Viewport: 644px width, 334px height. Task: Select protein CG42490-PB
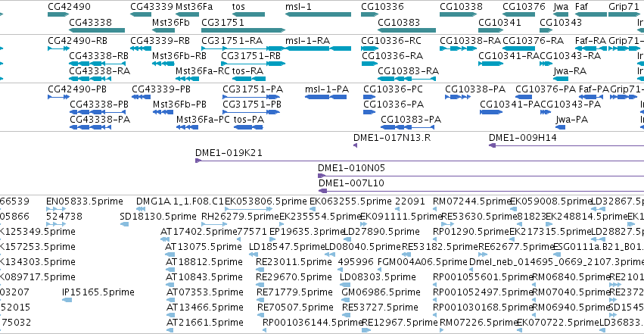click(x=76, y=89)
